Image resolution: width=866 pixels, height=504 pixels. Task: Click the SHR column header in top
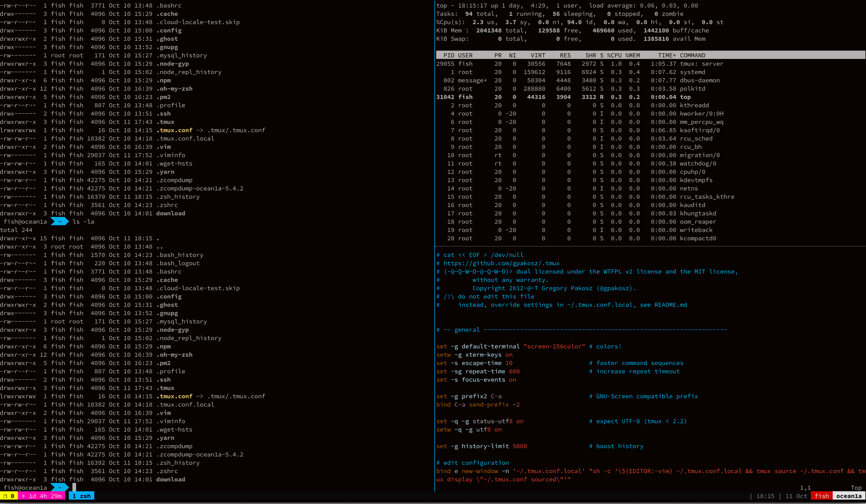[591, 55]
